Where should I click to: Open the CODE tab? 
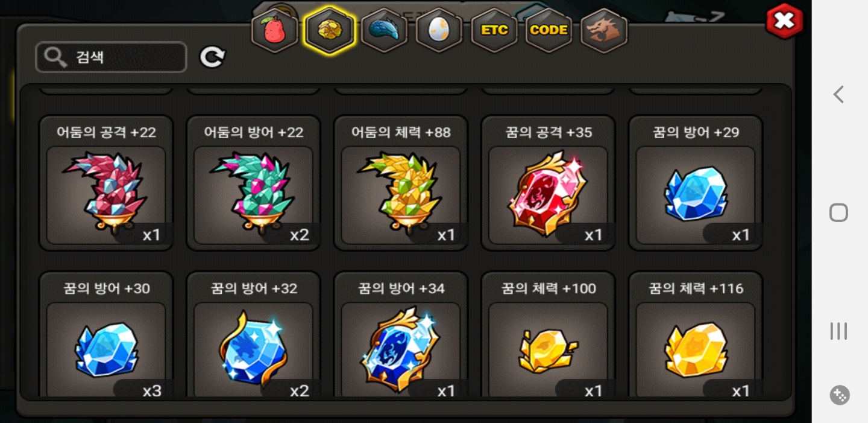549,30
